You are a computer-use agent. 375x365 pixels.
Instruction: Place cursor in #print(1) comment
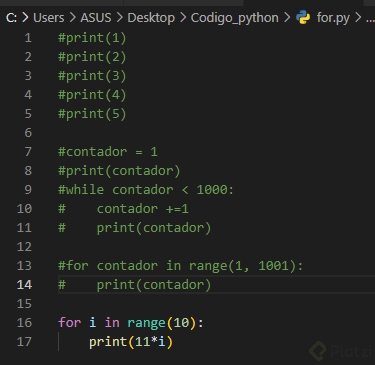92,38
